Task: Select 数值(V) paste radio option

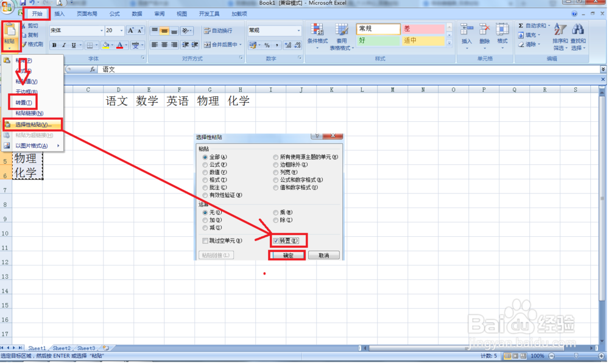Action: 205,172
